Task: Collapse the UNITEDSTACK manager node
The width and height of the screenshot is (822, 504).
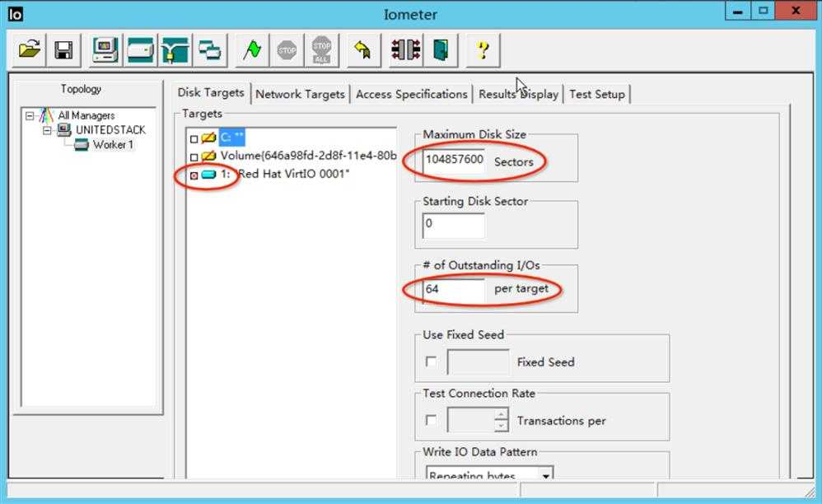Action: coord(47,130)
